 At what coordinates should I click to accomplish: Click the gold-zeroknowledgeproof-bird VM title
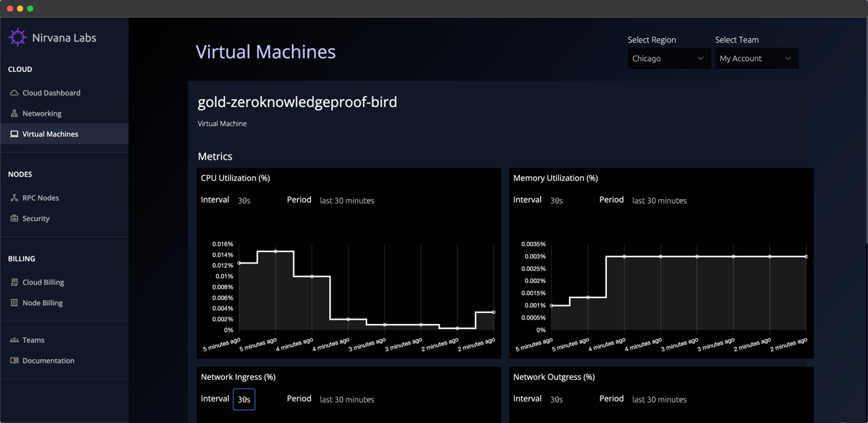click(298, 102)
